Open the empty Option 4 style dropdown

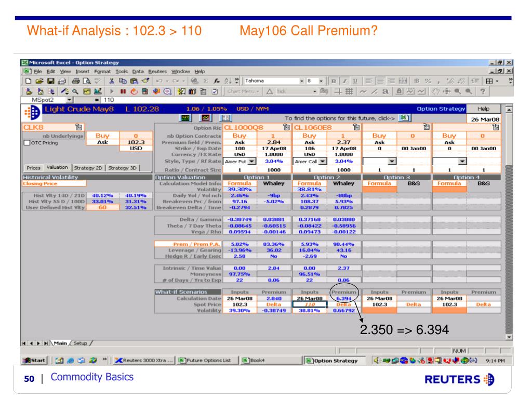462,162
